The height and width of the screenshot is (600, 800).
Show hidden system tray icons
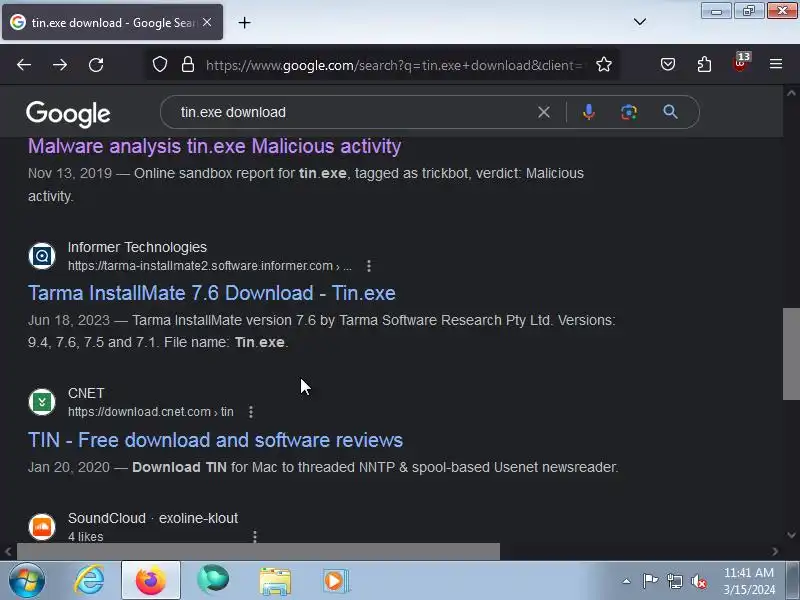626,581
